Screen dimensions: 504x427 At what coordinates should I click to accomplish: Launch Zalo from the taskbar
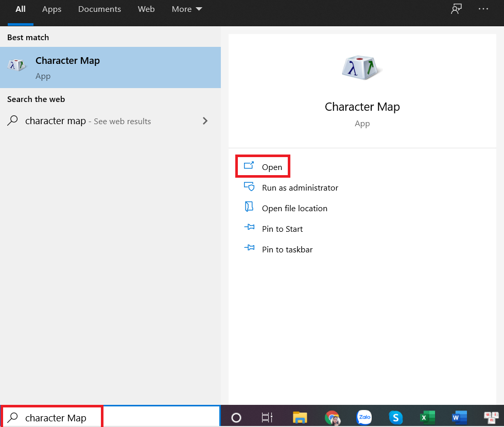click(x=364, y=417)
